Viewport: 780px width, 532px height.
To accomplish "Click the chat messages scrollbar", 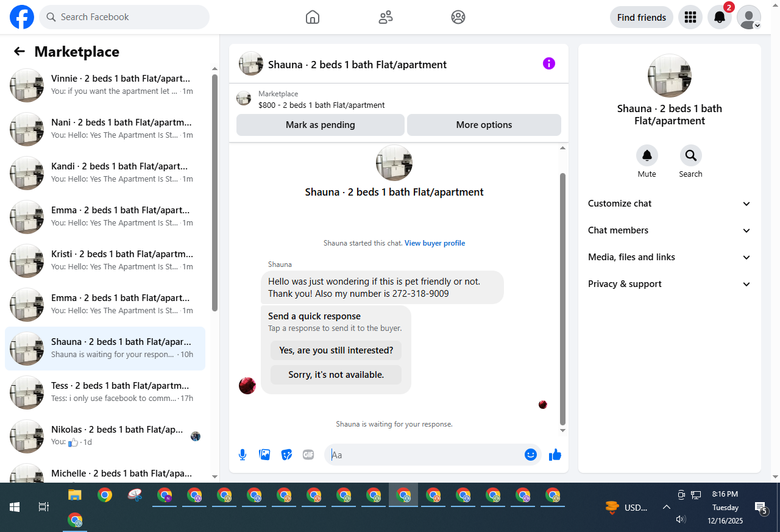I will tap(562, 299).
